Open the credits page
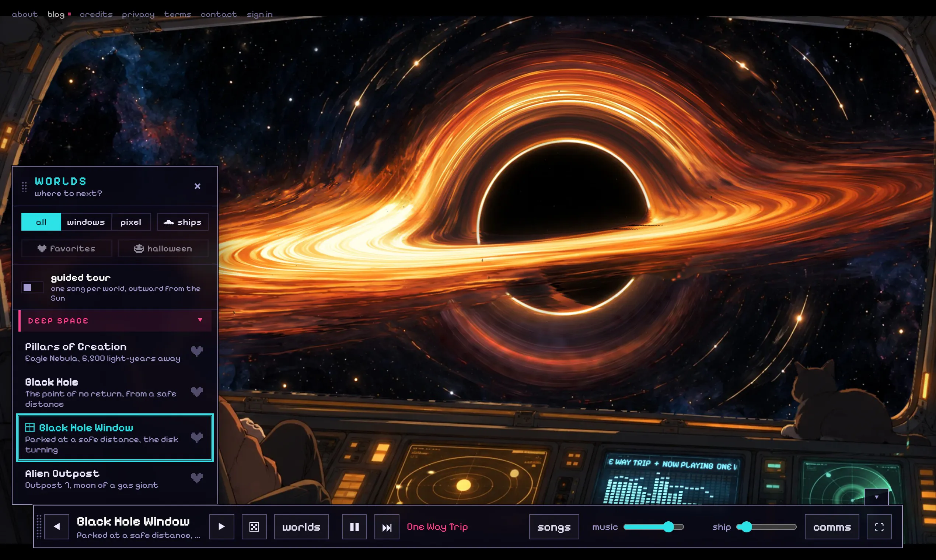This screenshot has width=936, height=560. click(96, 14)
